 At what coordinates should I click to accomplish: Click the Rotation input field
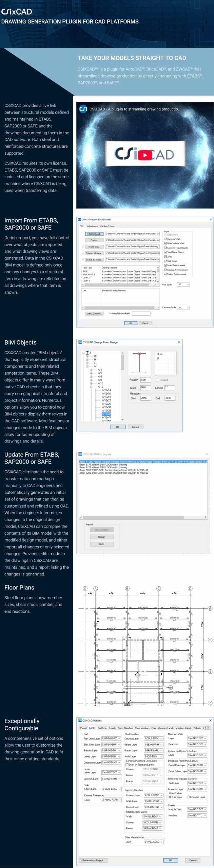point(145,380)
